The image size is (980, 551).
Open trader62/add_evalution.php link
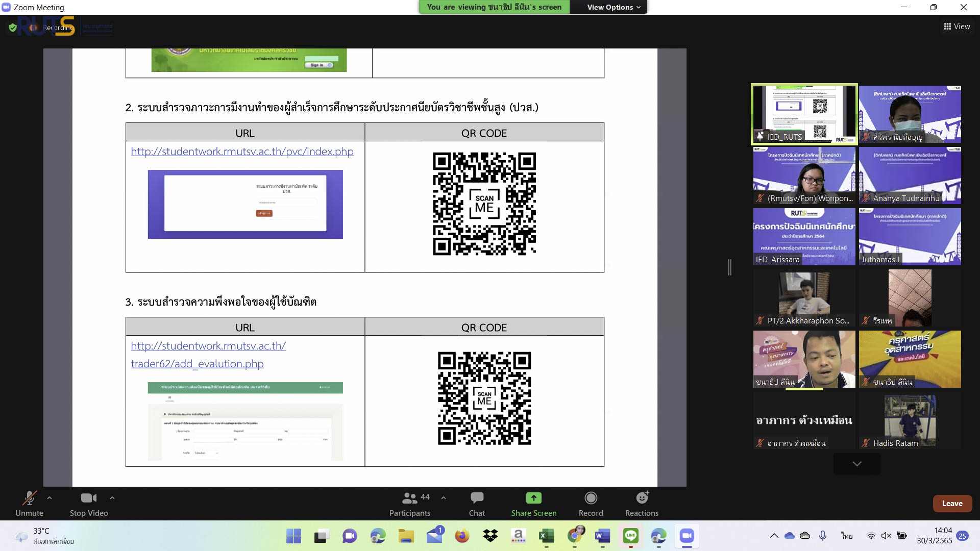click(197, 364)
